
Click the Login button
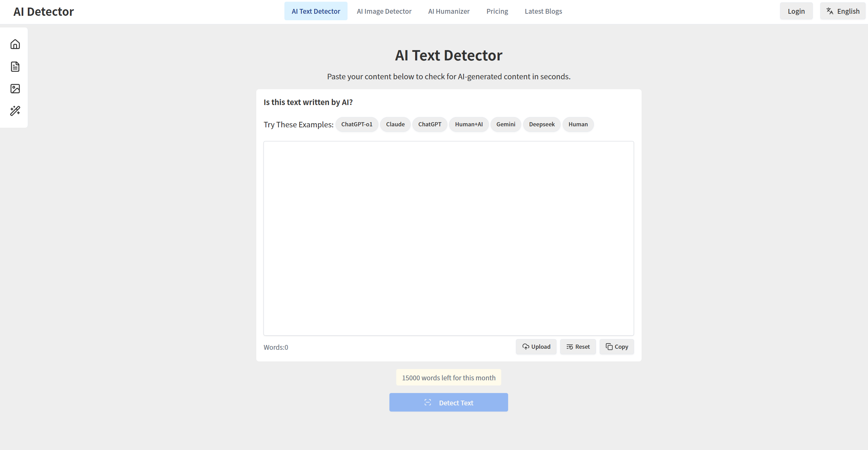click(x=796, y=11)
